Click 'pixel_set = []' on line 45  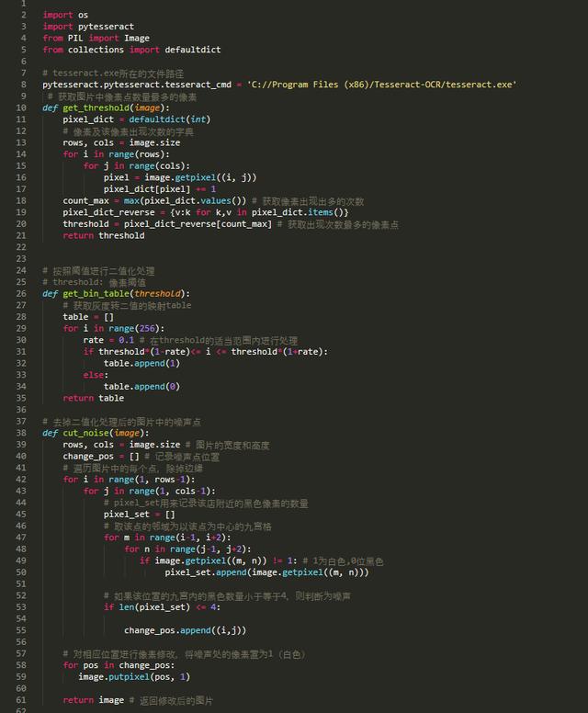click(x=139, y=515)
